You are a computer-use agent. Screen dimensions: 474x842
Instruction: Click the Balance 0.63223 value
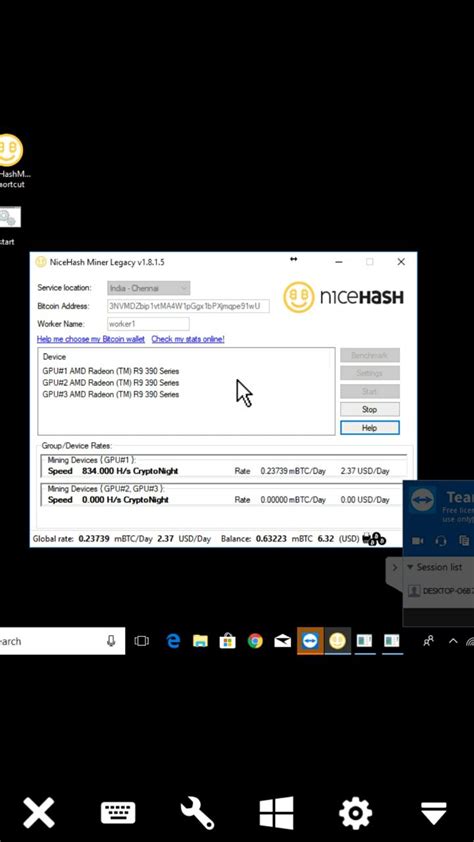[x=272, y=539]
